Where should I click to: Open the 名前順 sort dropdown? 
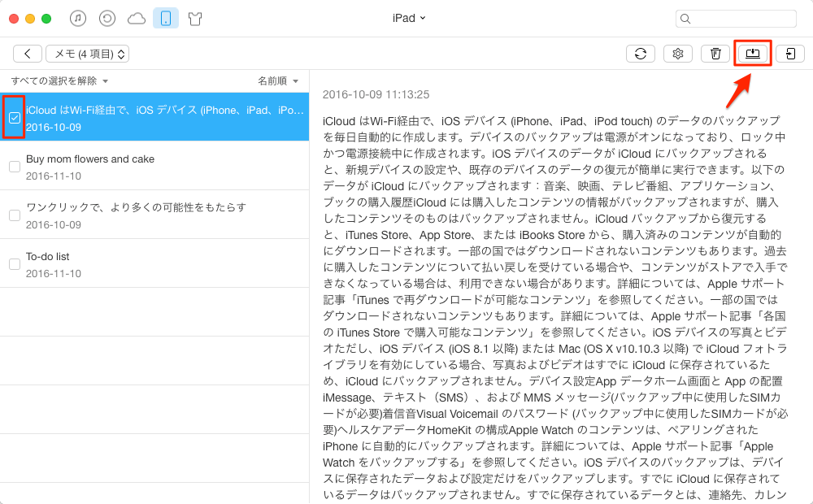coord(278,81)
